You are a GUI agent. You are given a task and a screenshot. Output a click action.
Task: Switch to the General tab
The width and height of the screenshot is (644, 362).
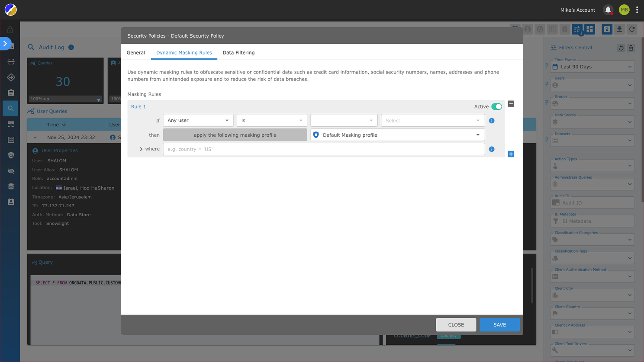[135, 53]
